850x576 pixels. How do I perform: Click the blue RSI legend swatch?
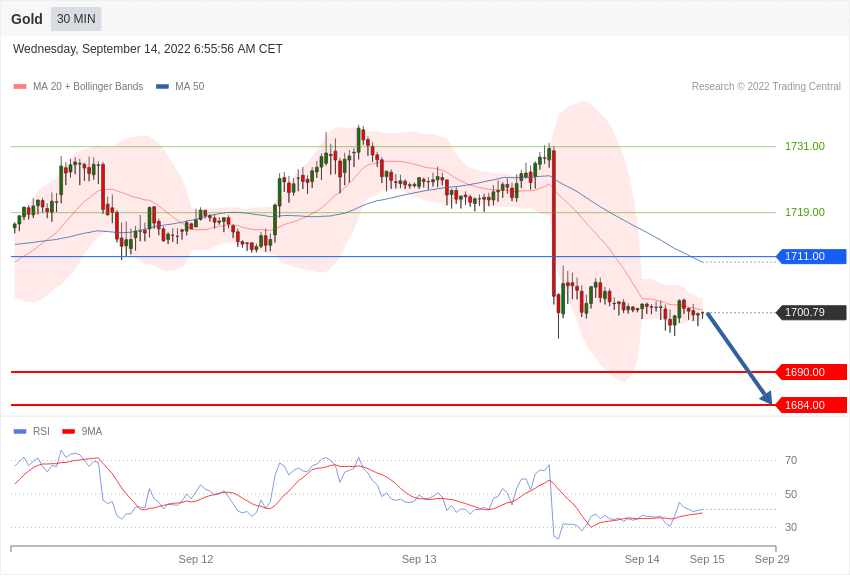pos(20,431)
